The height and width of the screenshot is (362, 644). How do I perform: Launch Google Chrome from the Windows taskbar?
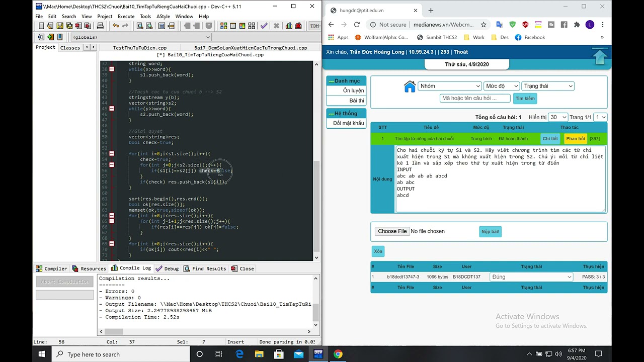coord(338,354)
